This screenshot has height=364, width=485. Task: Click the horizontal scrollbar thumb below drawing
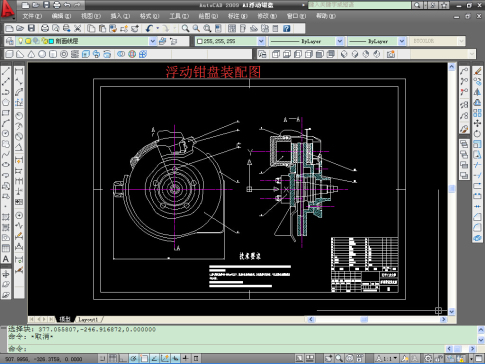pyautogui.click(x=364, y=319)
